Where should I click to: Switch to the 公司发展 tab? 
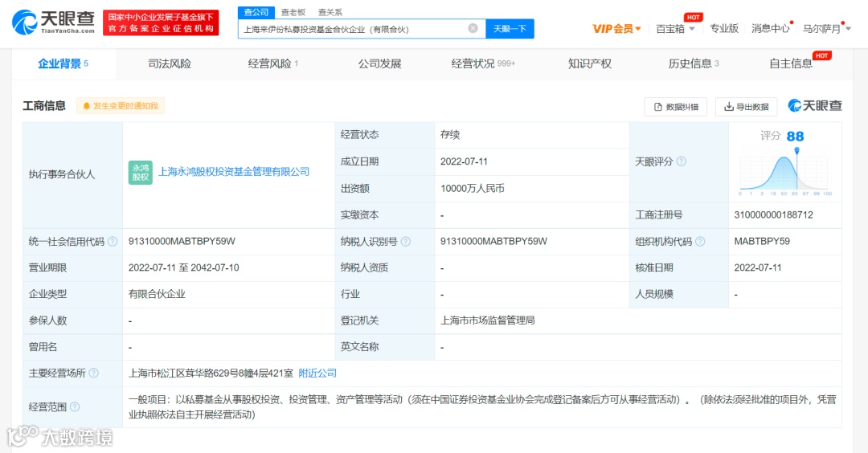(x=379, y=63)
